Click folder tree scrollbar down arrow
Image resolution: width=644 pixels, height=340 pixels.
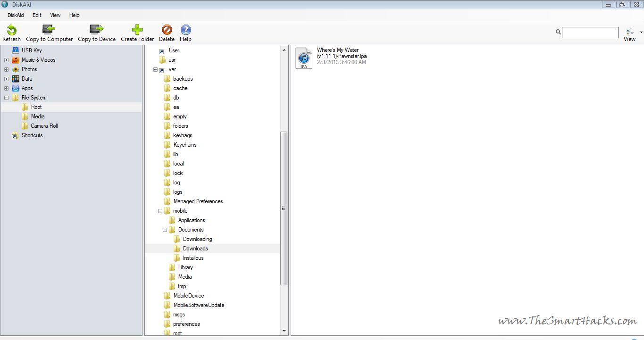click(x=284, y=331)
